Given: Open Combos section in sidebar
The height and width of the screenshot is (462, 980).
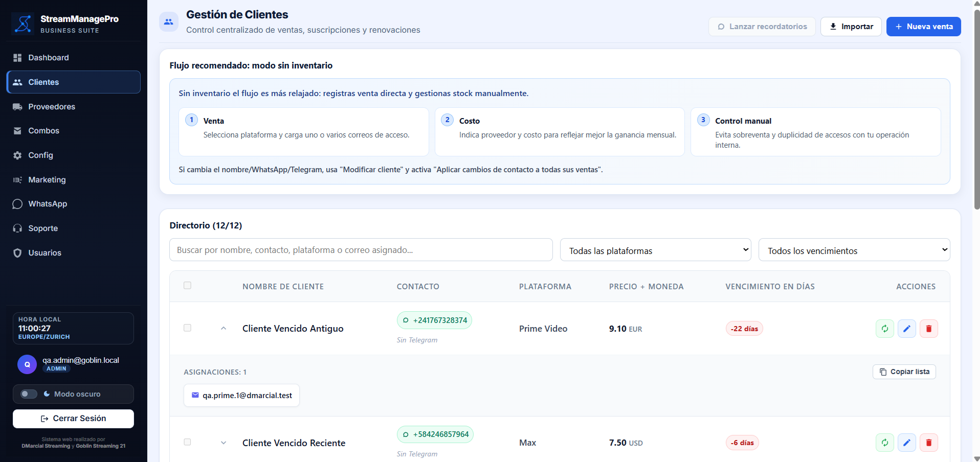Looking at the screenshot, I should [74, 131].
